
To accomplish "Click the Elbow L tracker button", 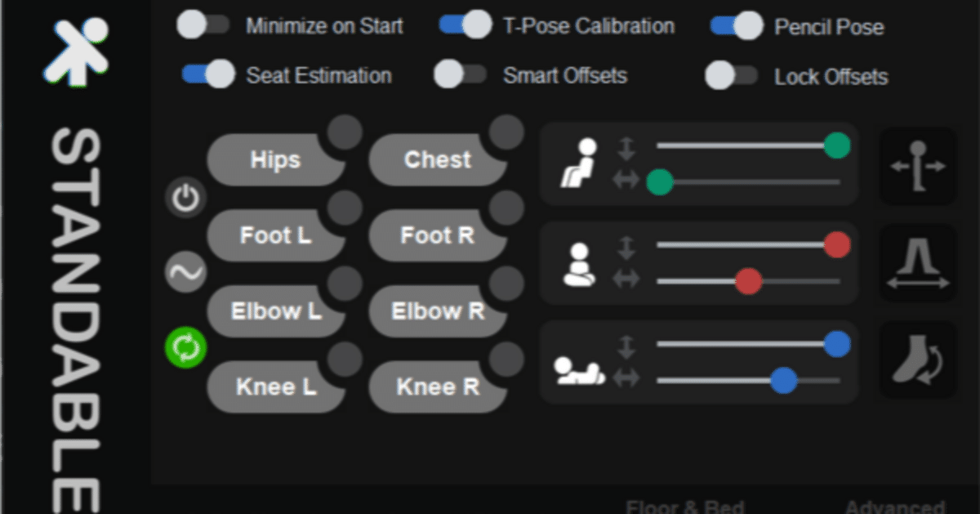I will click(x=275, y=311).
